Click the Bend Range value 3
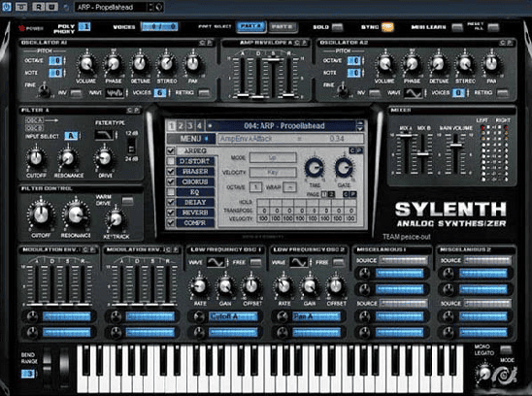The height and width of the screenshot is (396, 532). 28,374
